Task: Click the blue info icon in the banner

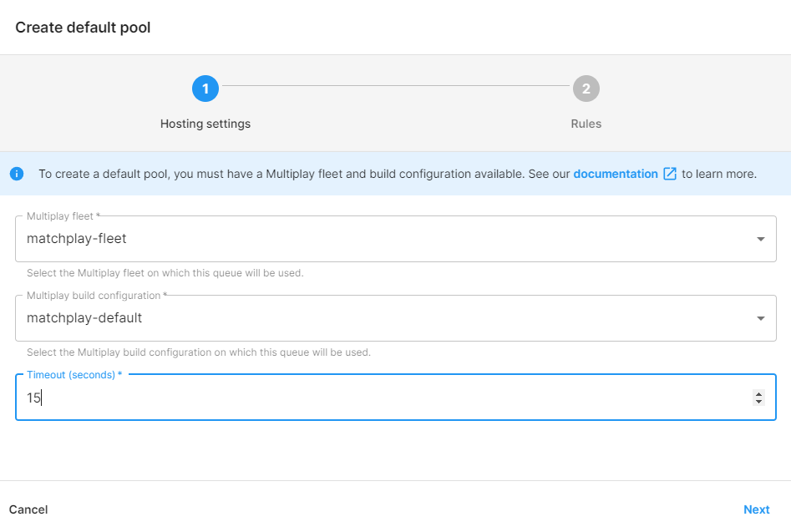Action: 17,174
